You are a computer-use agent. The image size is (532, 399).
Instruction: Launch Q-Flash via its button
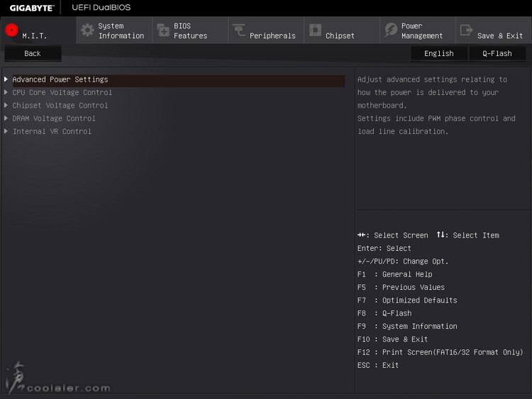click(x=497, y=54)
